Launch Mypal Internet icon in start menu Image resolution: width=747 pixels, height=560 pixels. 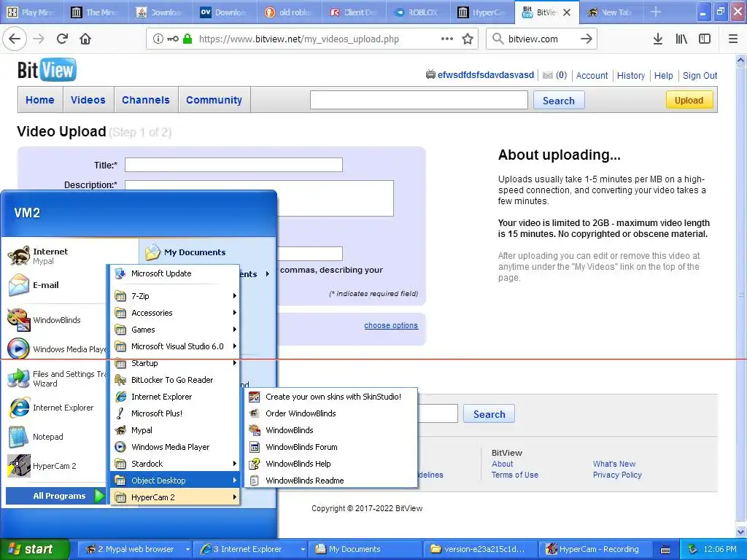(x=19, y=256)
